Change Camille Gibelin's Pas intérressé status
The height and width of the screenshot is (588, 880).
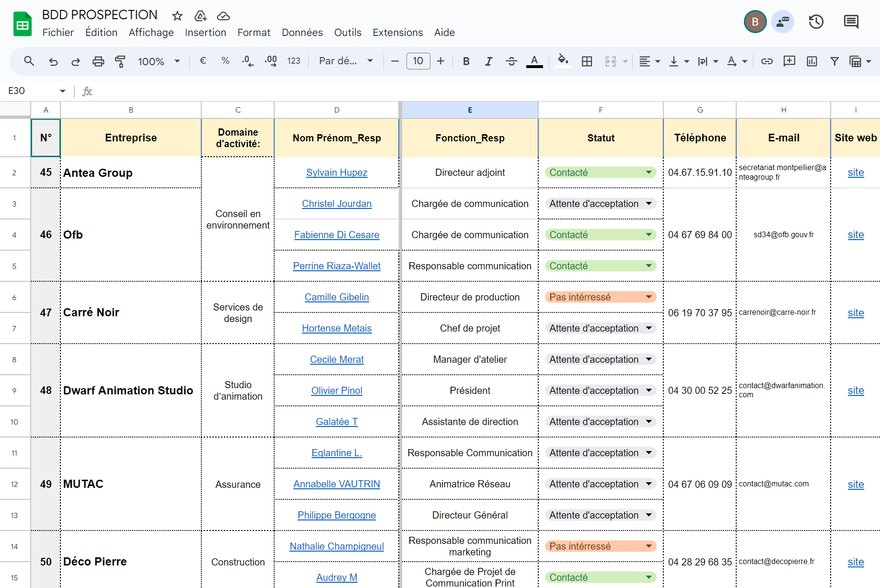[x=601, y=297]
